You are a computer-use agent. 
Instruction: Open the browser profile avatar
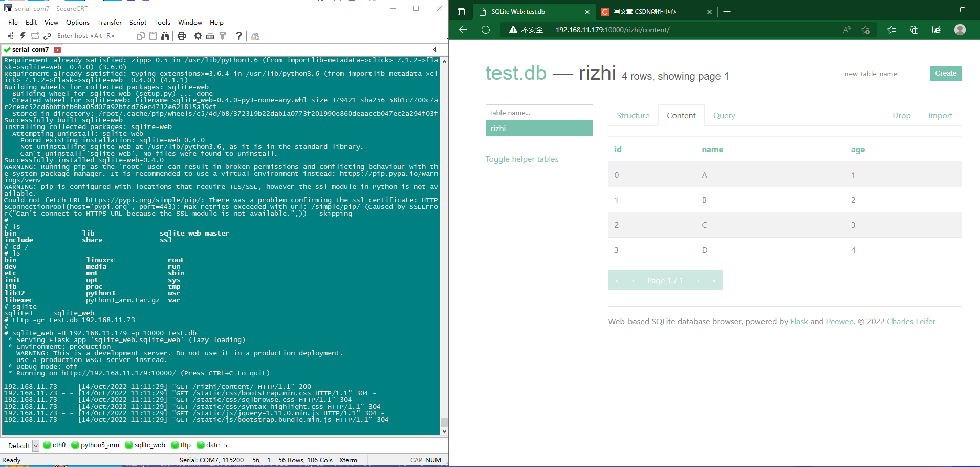[960, 30]
